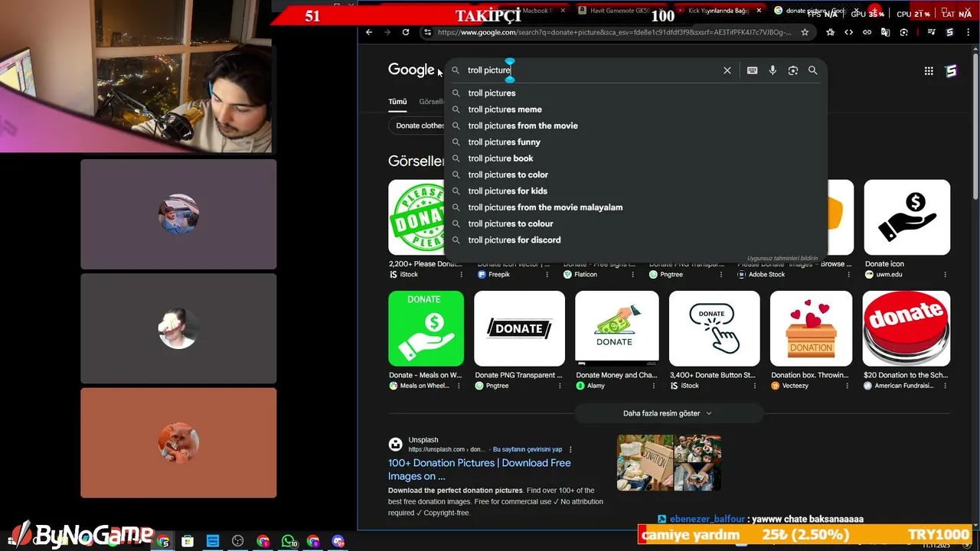The width and height of the screenshot is (980, 551).
Task: Clear the search box with X
Action: tap(727, 70)
